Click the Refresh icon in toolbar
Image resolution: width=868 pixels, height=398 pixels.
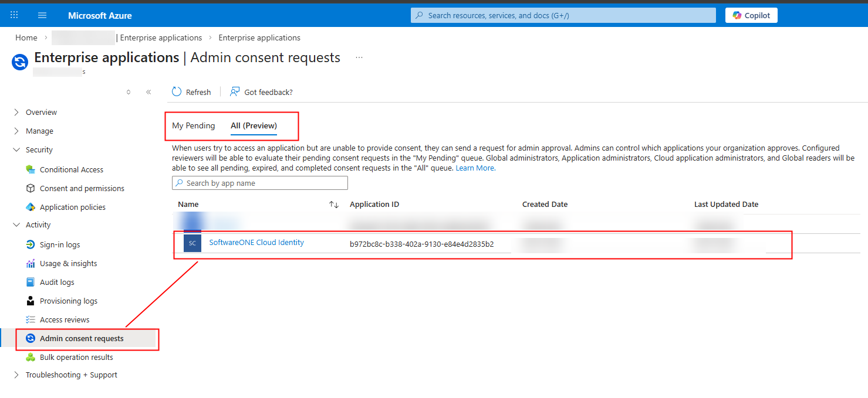point(177,92)
